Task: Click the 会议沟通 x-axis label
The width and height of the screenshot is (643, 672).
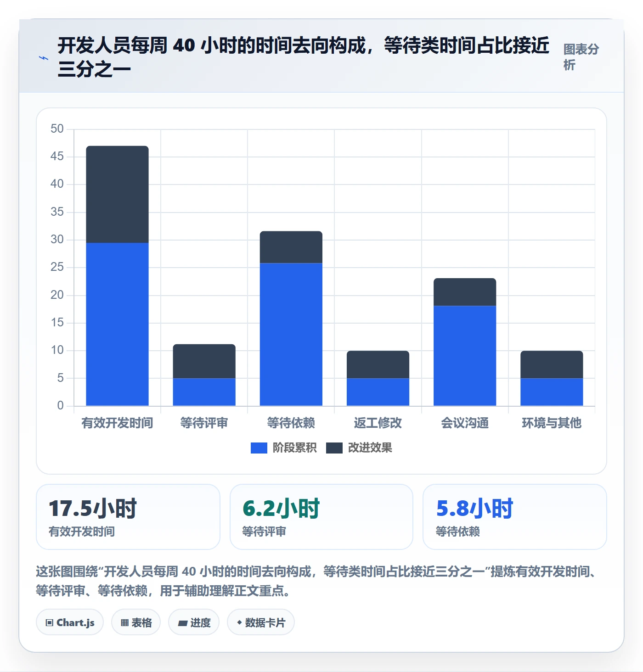Action: point(465,423)
